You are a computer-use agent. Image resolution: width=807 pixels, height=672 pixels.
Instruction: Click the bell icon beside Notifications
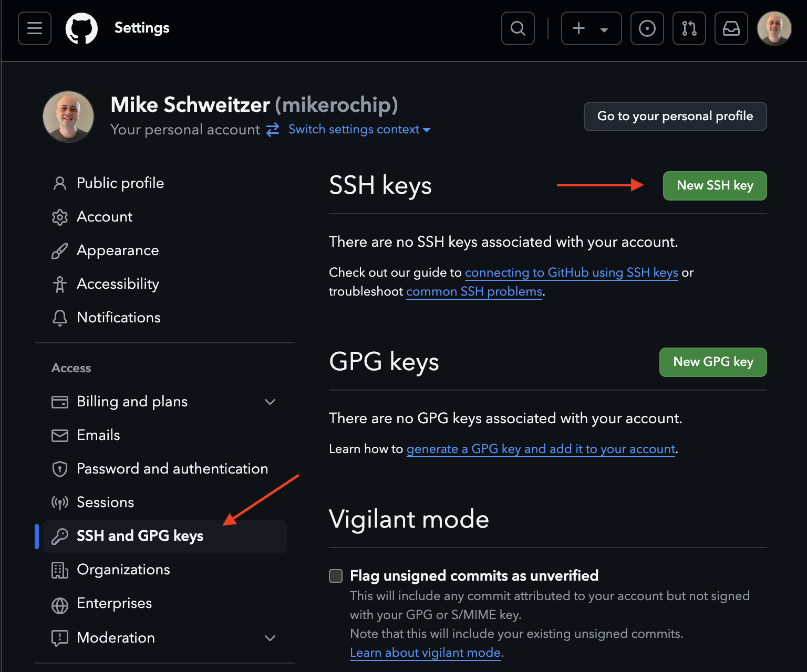(60, 318)
